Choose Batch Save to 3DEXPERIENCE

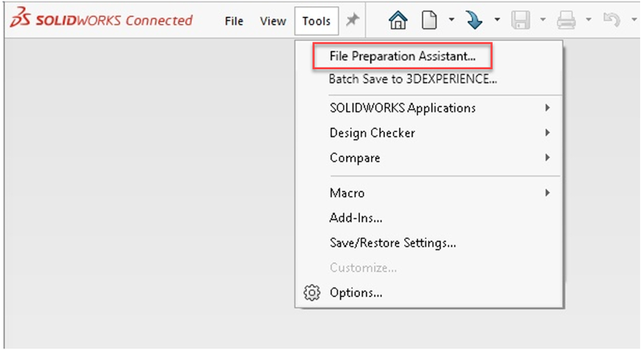[413, 79]
